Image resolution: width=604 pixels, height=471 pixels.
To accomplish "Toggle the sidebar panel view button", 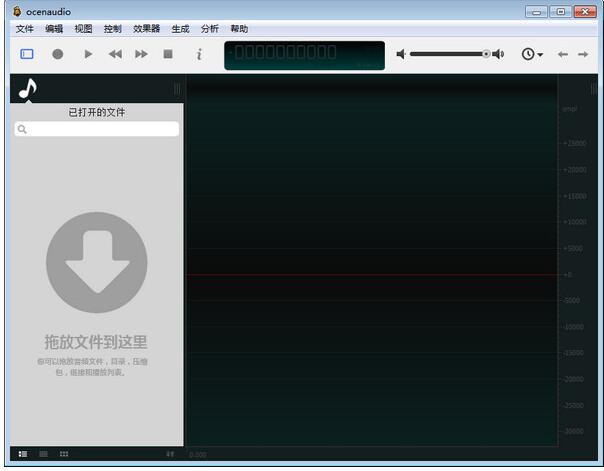I will [27, 54].
